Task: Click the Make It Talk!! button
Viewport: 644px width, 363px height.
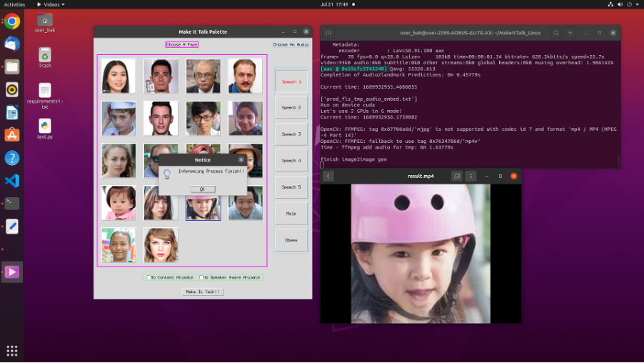Action: 203,292
